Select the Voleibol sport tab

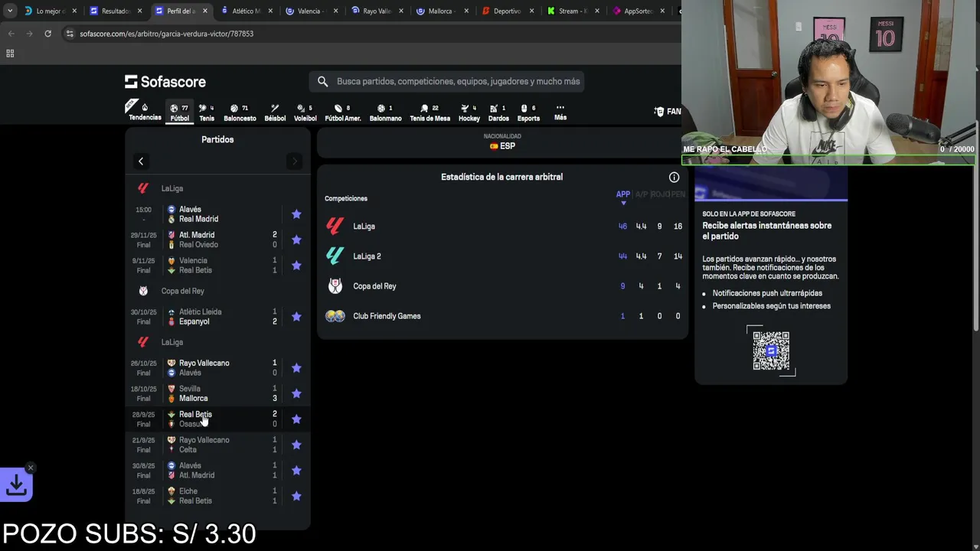(x=305, y=112)
